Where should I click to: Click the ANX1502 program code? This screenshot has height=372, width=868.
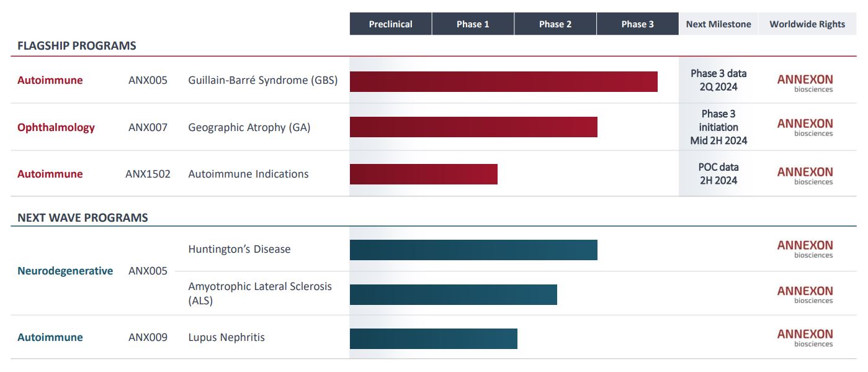click(x=148, y=174)
